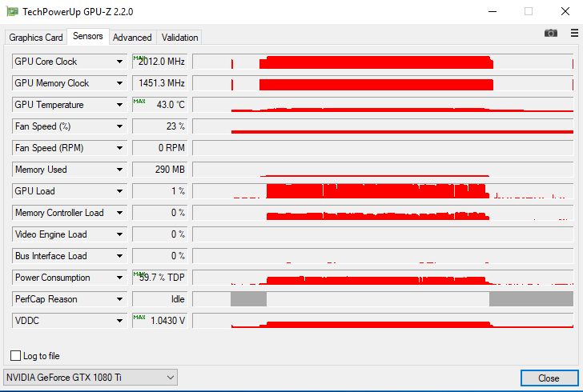583x392 pixels.
Task: Click the Power Consumption history graph
Action: coord(383,278)
